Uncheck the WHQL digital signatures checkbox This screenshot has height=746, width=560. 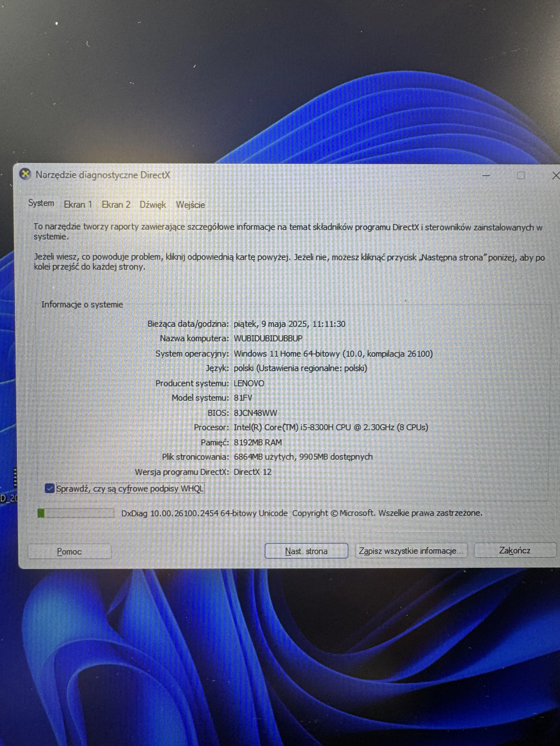(x=50, y=488)
